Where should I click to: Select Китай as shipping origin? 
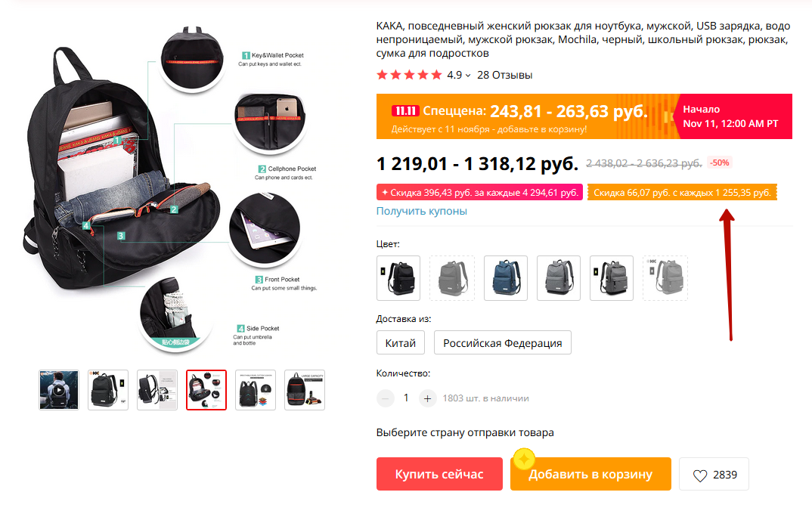[x=400, y=342]
